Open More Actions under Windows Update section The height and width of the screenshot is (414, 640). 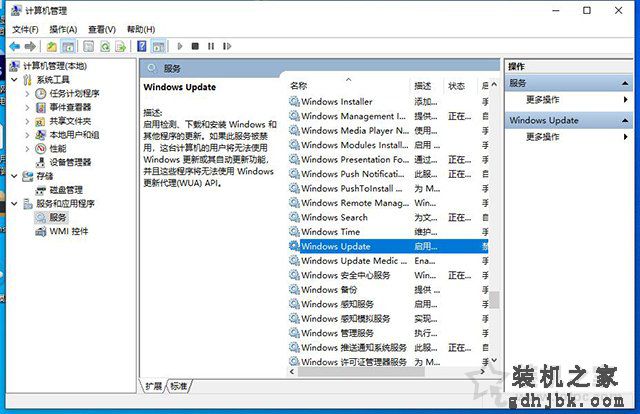[543, 137]
